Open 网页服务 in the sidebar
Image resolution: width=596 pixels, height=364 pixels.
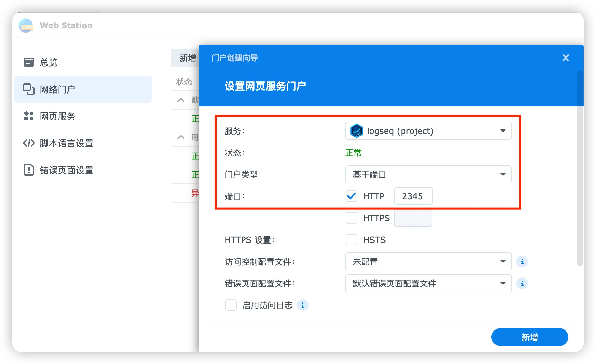pos(83,116)
